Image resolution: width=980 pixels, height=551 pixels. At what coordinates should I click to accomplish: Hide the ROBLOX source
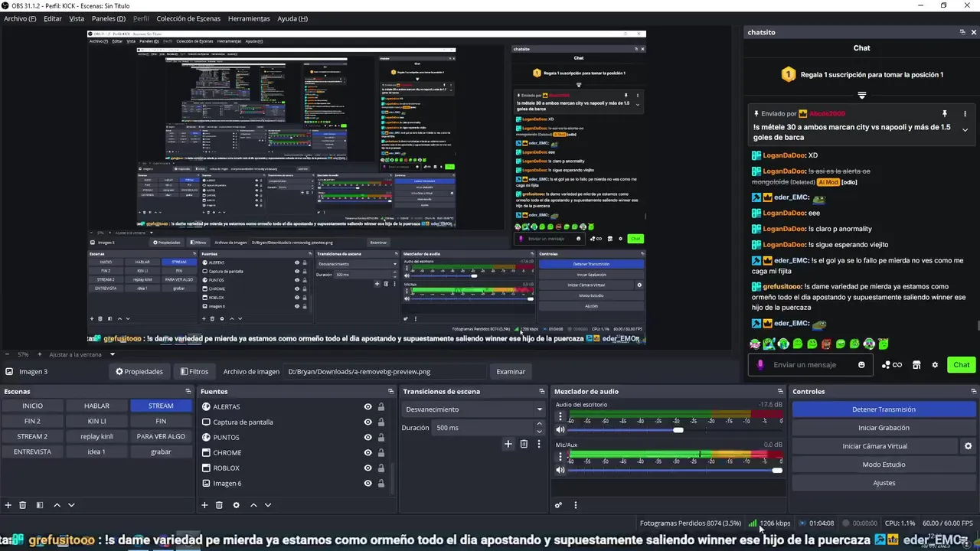368,468
